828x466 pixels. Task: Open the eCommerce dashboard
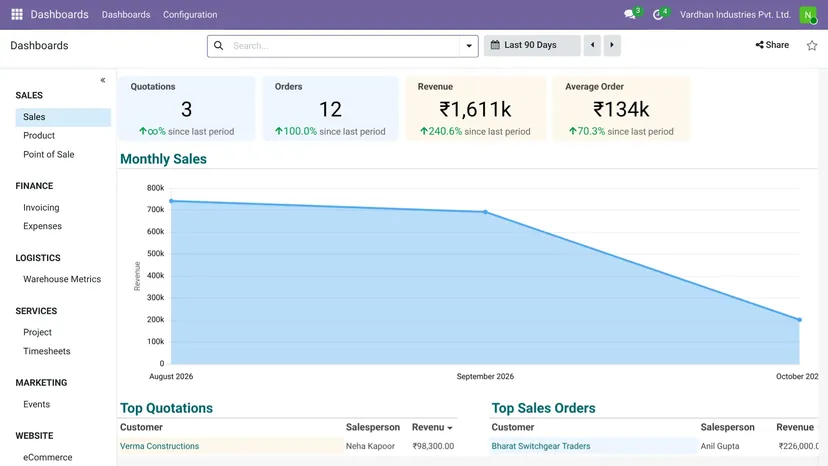[48, 458]
